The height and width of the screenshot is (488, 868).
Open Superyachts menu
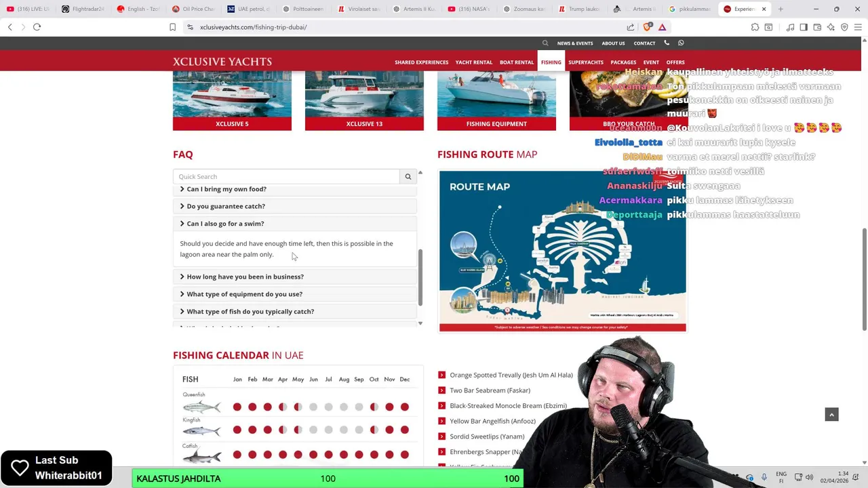coord(586,62)
